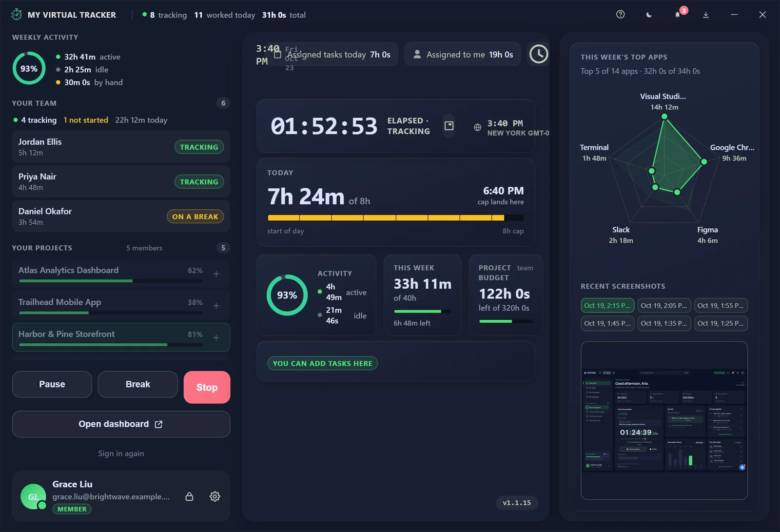Click the Assigned tasks today clipboard icon
The image size is (780, 532).
(277, 55)
